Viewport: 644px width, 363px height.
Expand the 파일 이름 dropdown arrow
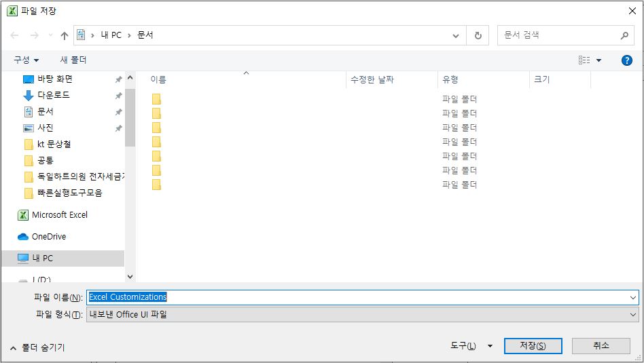633,297
